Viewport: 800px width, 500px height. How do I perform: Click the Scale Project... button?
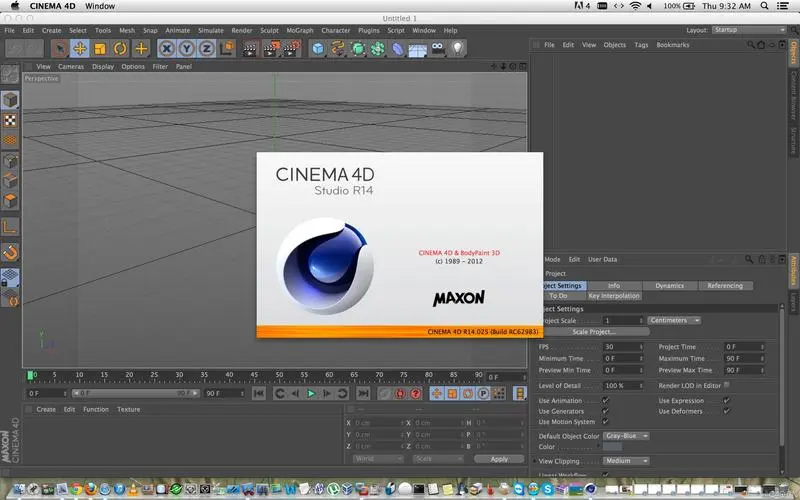594,331
